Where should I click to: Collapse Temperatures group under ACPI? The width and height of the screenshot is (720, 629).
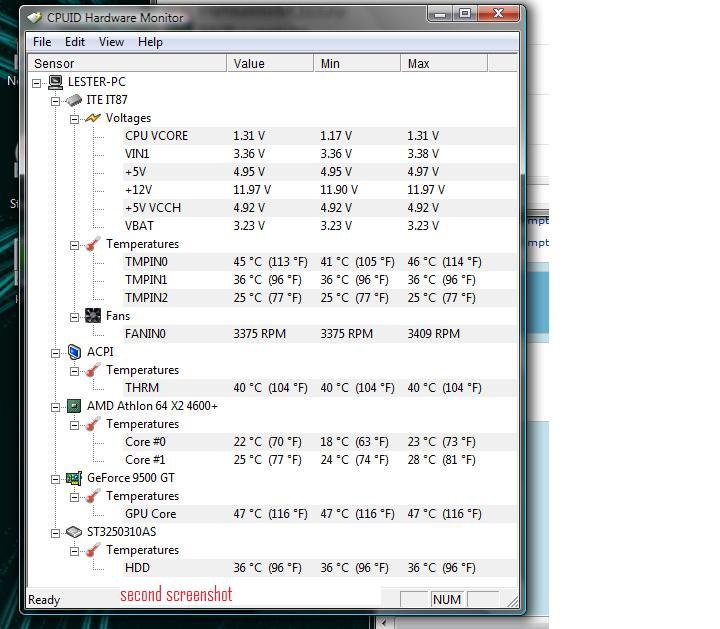pos(74,371)
